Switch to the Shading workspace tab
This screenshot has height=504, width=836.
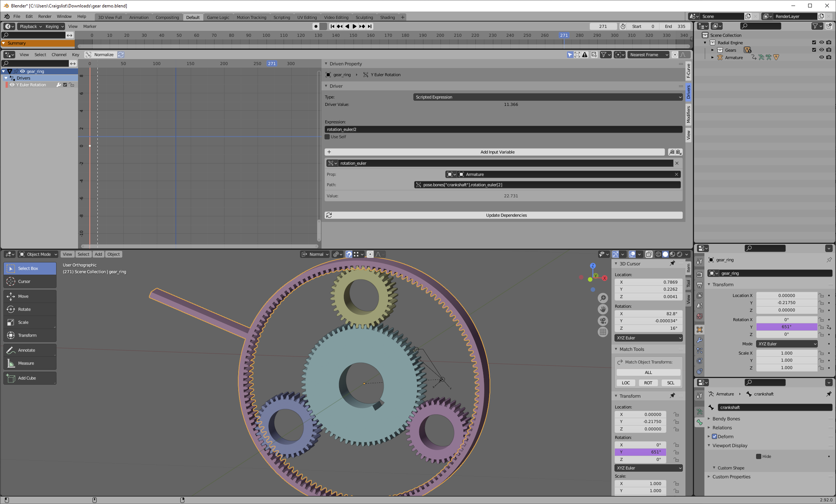click(387, 17)
